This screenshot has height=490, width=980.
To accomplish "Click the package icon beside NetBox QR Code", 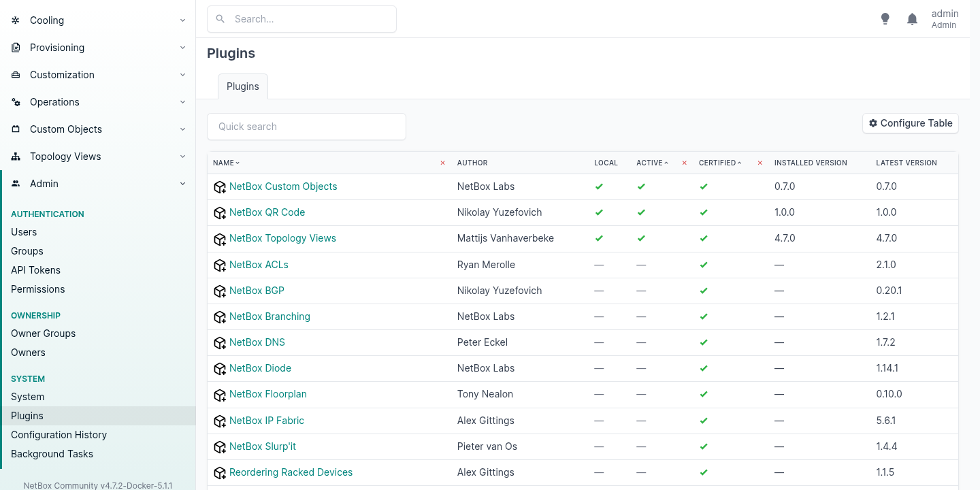I will (x=220, y=213).
